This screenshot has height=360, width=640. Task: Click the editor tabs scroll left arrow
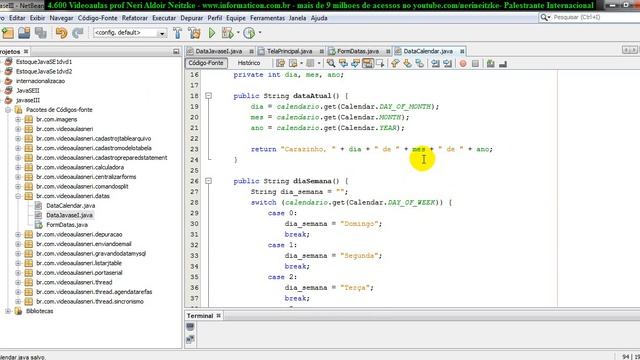pyautogui.click(x=626, y=50)
